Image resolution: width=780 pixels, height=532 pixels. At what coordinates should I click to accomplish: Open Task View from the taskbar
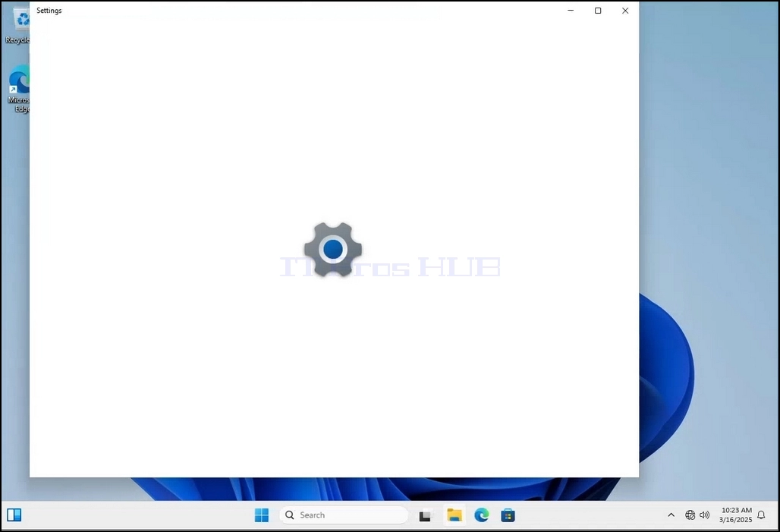[425, 515]
